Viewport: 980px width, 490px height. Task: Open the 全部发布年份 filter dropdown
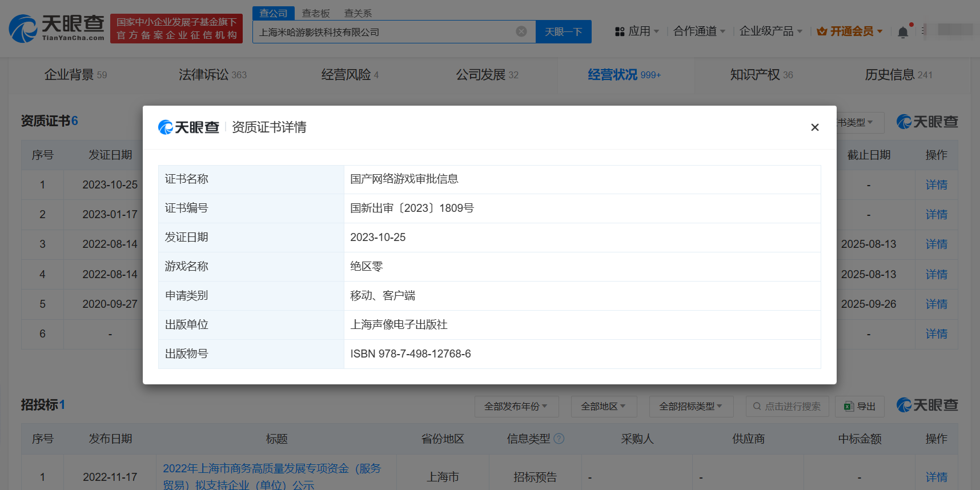point(516,407)
